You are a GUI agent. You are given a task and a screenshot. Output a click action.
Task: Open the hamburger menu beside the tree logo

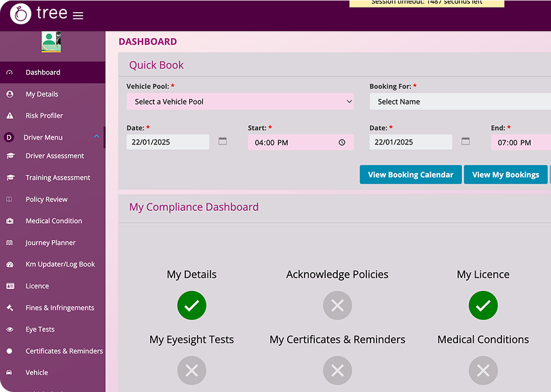[x=78, y=16]
